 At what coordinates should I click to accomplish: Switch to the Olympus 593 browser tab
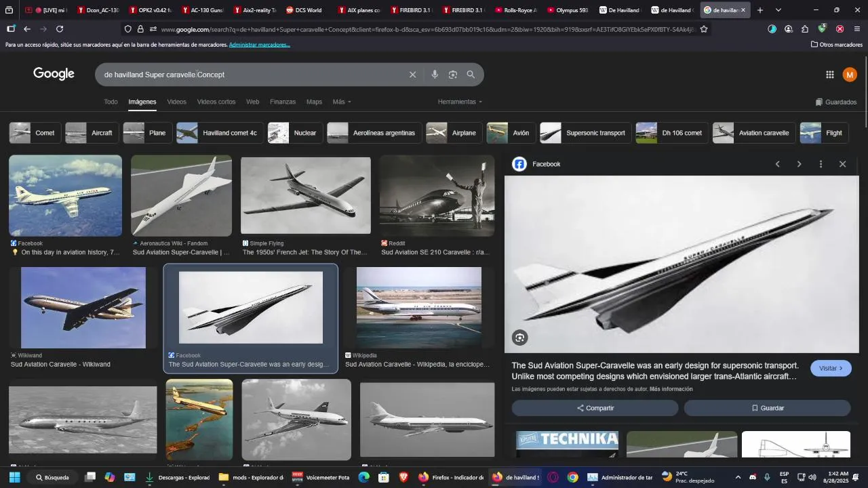(x=568, y=10)
